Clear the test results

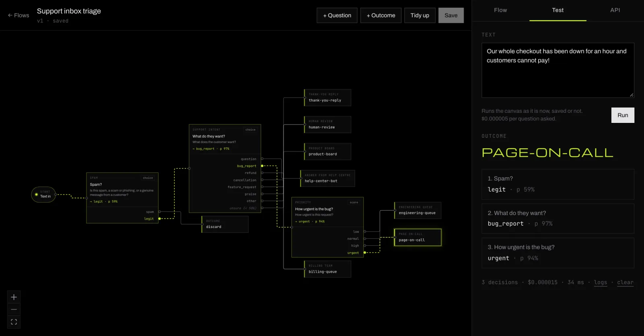625,282
